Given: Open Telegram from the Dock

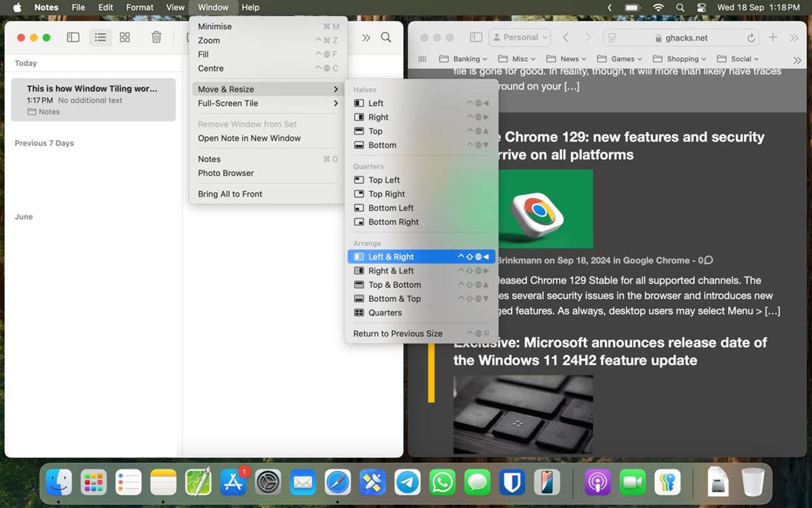Looking at the screenshot, I should pos(407,482).
